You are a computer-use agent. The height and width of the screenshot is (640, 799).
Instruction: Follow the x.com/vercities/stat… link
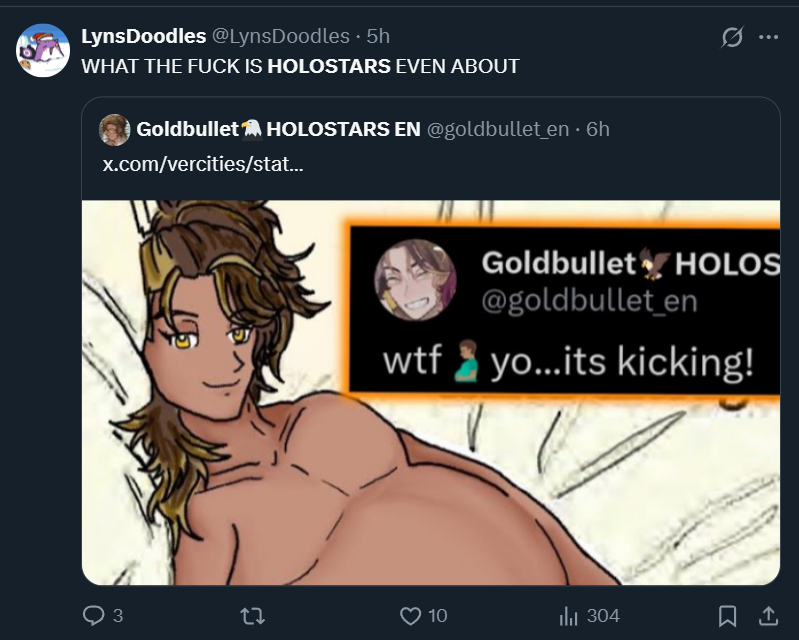pyautogui.click(x=203, y=164)
